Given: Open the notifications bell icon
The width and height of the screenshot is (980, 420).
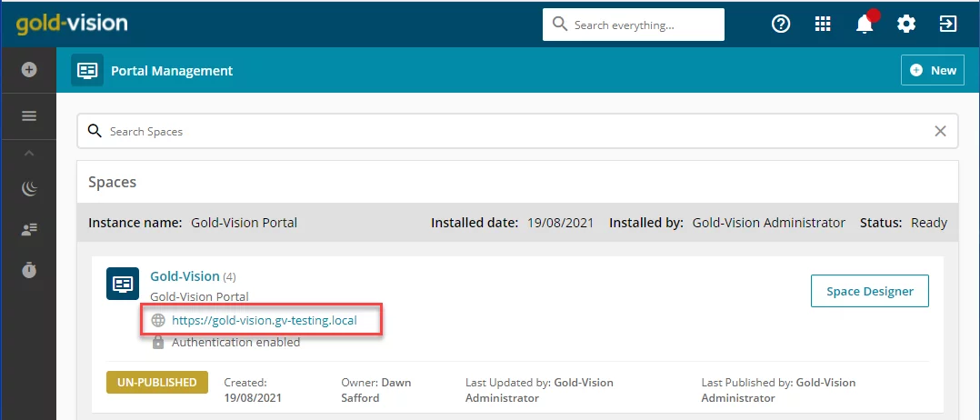Looking at the screenshot, I should [x=865, y=25].
